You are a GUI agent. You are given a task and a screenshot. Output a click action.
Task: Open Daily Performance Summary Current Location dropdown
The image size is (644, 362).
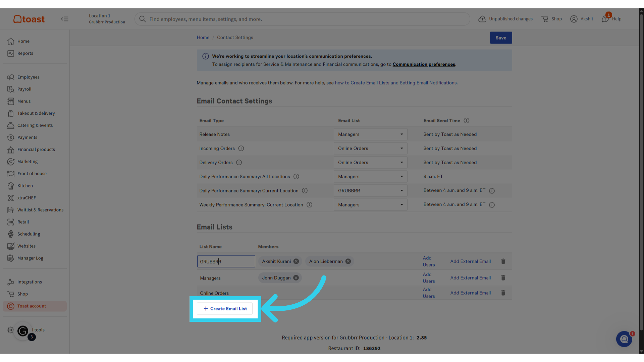[x=370, y=191]
